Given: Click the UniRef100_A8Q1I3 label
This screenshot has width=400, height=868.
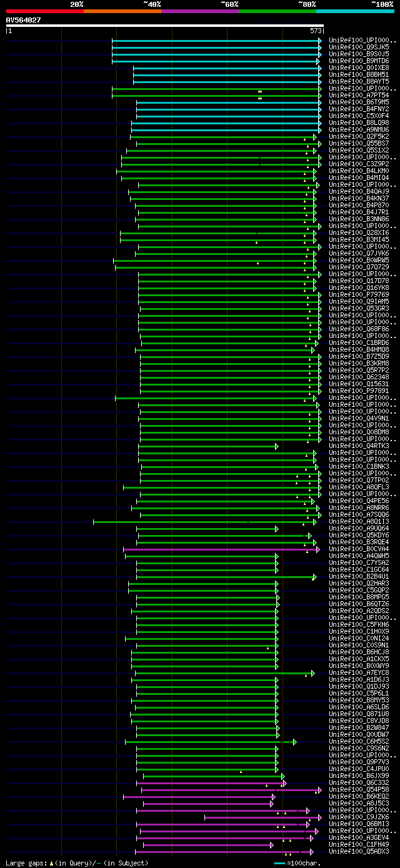Looking at the screenshot, I should [359, 521].
